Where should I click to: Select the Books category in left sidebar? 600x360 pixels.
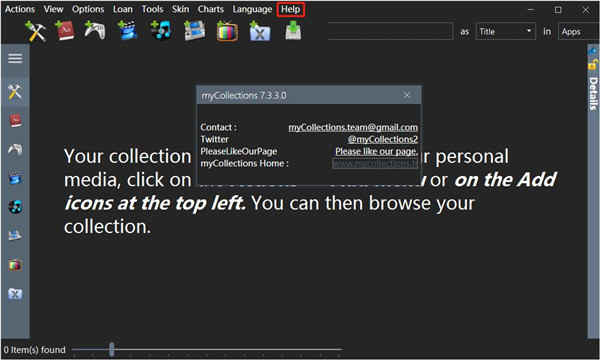click(15, 121)
